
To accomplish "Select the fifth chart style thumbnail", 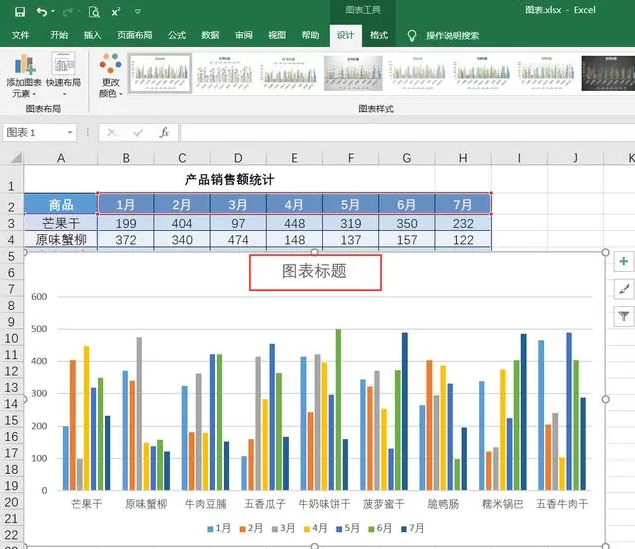I will (x=418, y=73).
